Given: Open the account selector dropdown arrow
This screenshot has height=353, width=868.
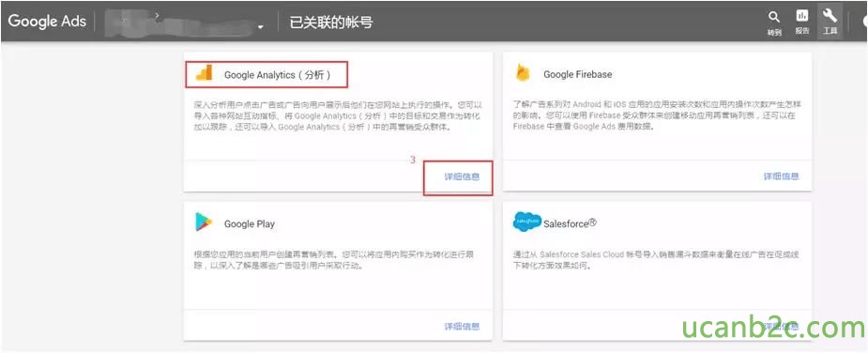Looking at the screenshot, I should [x=260, y=28].
